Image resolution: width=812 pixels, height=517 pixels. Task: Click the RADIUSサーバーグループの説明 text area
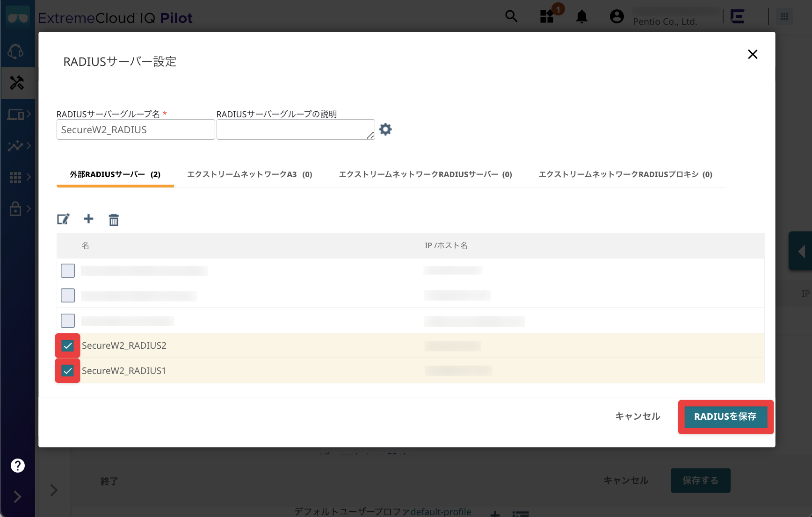point(296,129)
